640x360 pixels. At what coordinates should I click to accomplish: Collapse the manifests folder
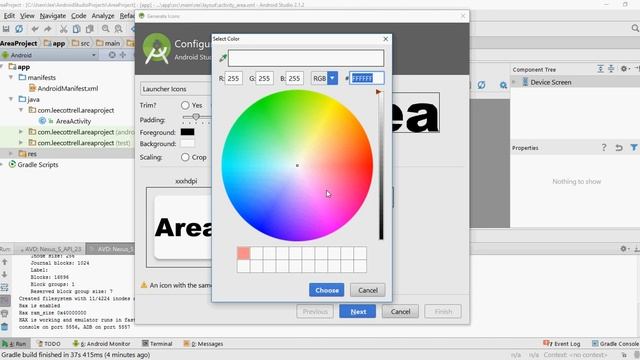click(x=11, y=77)
